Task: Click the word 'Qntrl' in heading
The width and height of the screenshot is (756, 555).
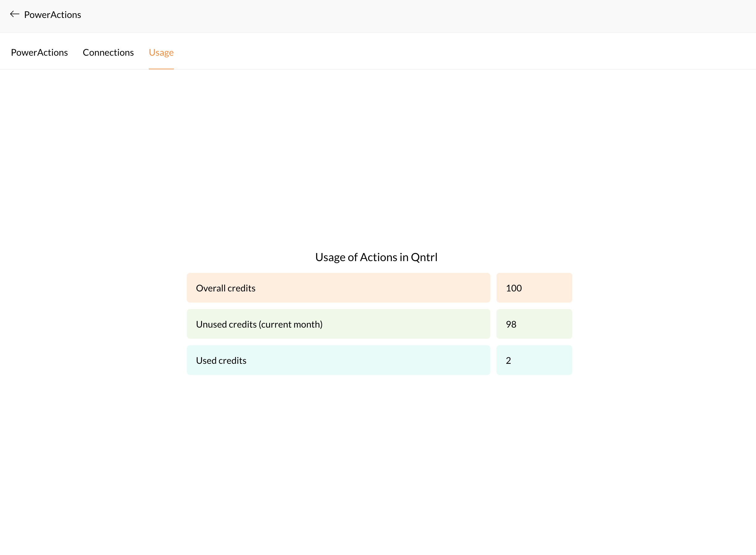Action: (x=424, y=257)
